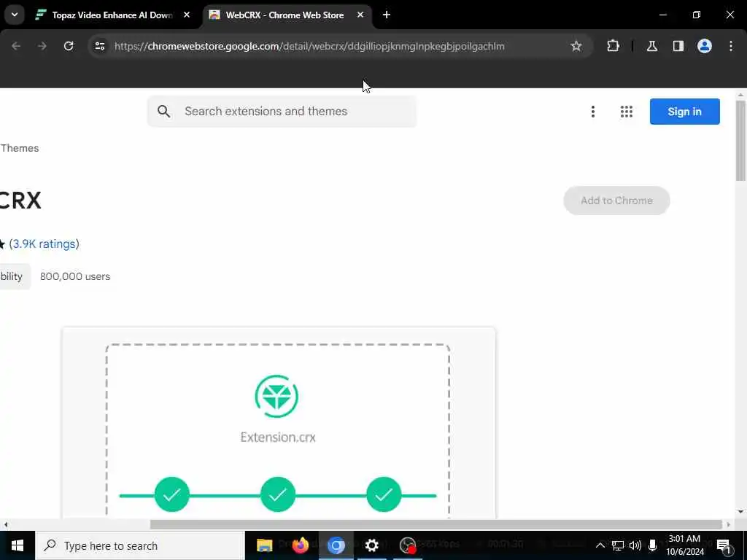Click the magnifier icon in store search
The width and height of the screenshot is (747, 560).
pyautogui.click(x=164, y=112)
